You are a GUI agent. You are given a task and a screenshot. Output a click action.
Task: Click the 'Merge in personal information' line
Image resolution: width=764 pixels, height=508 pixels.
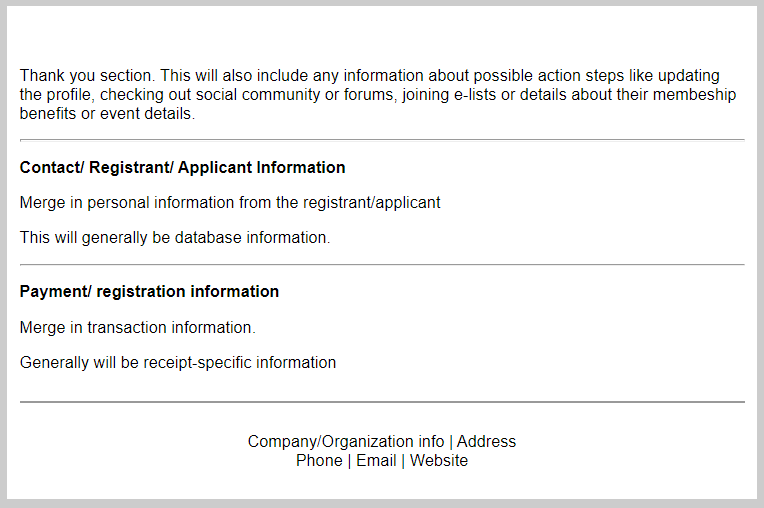click(230, 202)
